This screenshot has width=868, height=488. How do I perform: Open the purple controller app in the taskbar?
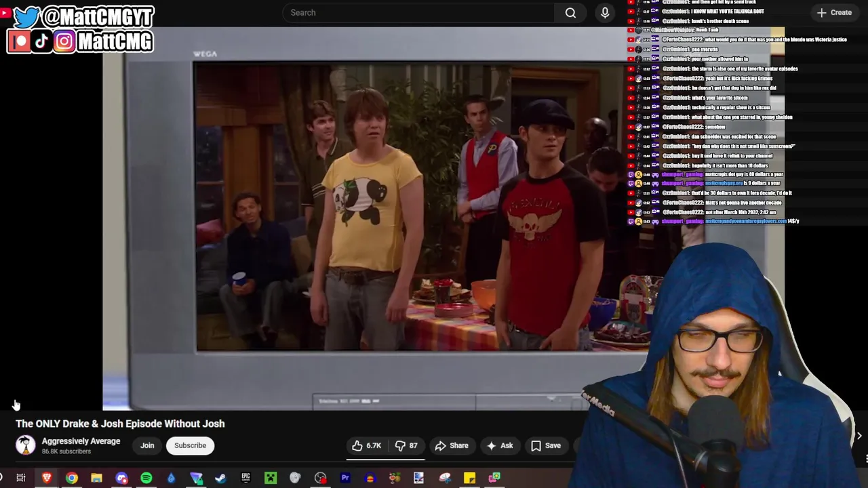coord(121,478)
